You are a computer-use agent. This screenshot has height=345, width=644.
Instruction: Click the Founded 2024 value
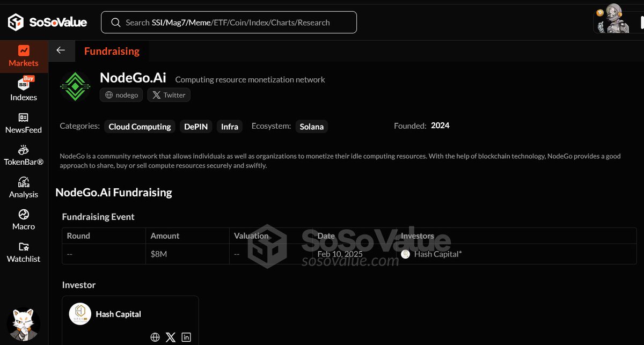click(440, 126)
